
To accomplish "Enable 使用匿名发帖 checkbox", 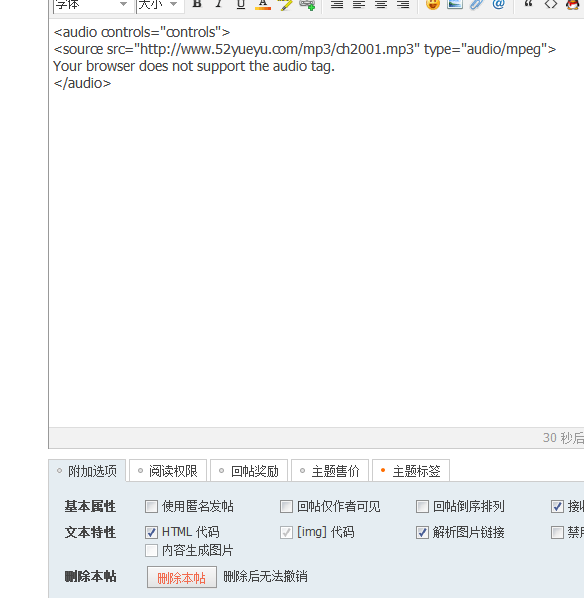I will 151,507.
